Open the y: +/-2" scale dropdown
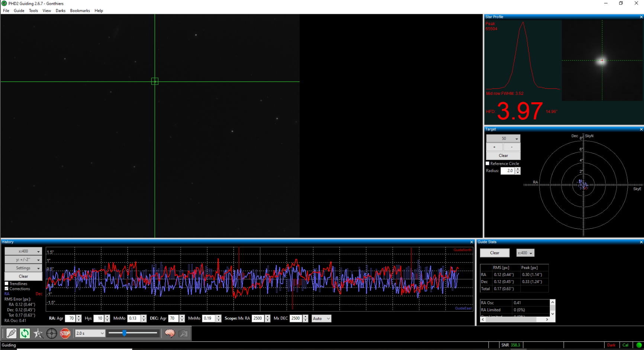 pyautogui.click(x=23, y=260)
